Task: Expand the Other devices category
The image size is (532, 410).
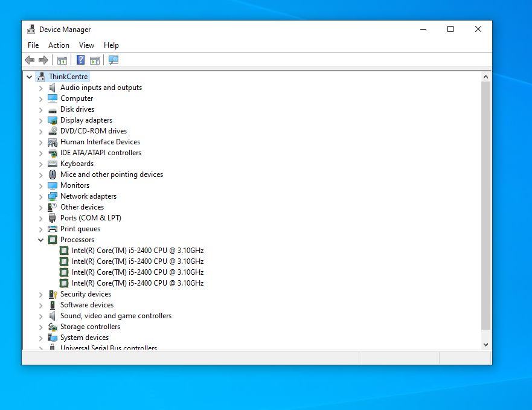Action: tap(41, 207)
